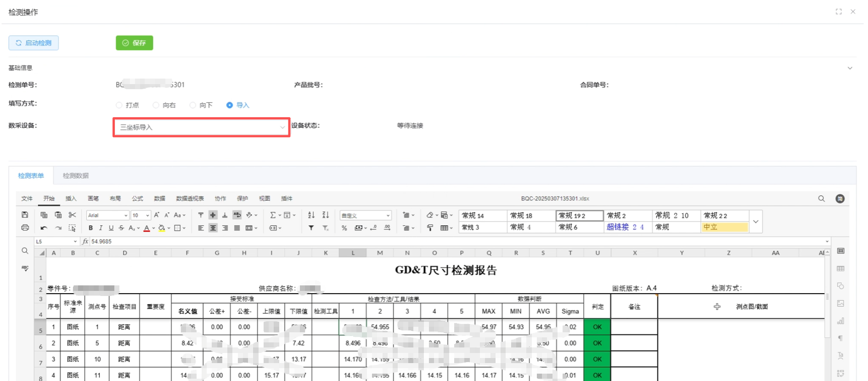Apply the 常规 6 cell style
This screenshot has width=868, height=381.
coord(580,227)
